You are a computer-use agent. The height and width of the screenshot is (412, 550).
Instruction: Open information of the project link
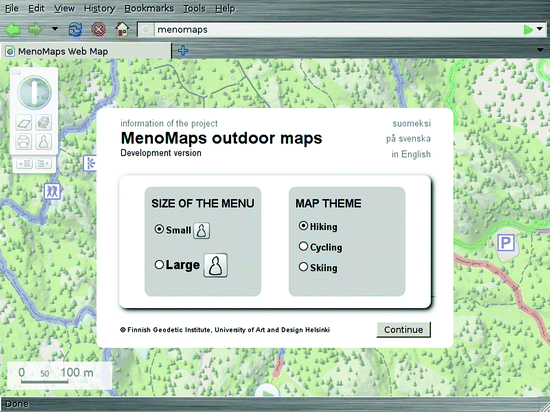click(169, 123)
